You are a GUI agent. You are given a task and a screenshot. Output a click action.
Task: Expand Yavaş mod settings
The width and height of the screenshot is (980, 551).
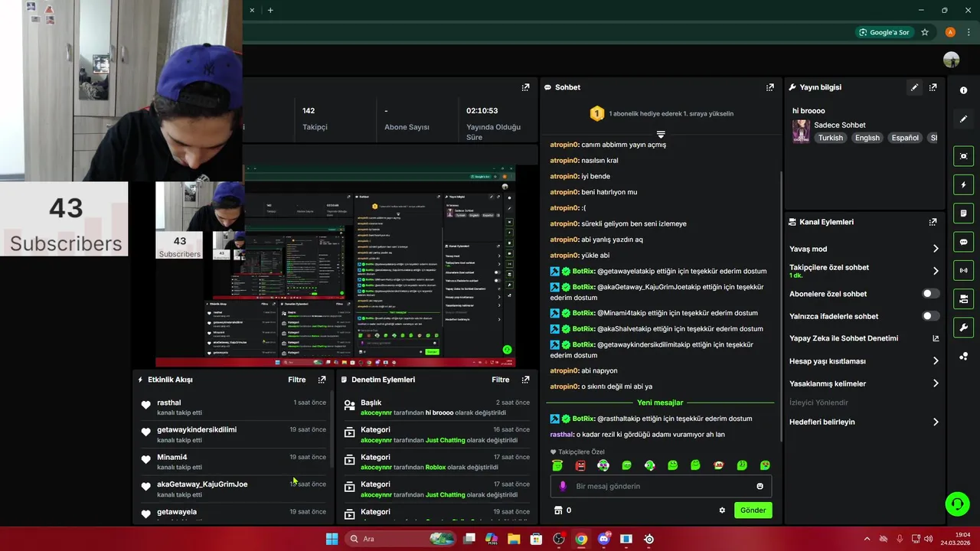pos(936,249)
